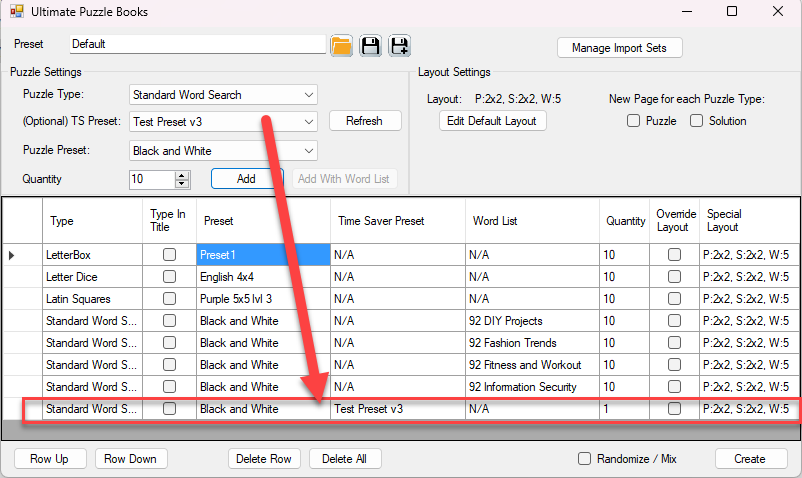This screenshot has height=478, width=802.
Task: Click the Ultimate Puzzle Books app icon in title bar
Action: tap(16, 12)
